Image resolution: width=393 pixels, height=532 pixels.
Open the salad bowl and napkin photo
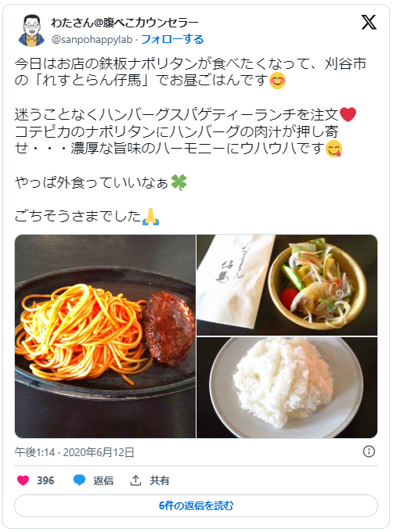click(x=287, y=285)
